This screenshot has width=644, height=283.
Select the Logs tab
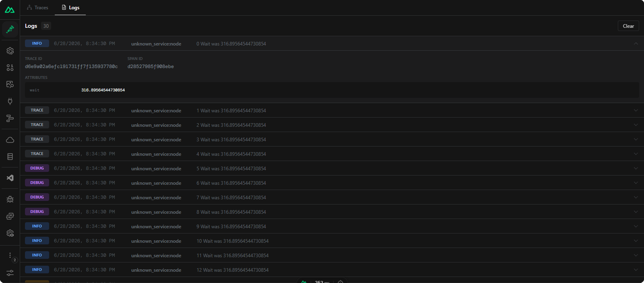tap(70, 8)
